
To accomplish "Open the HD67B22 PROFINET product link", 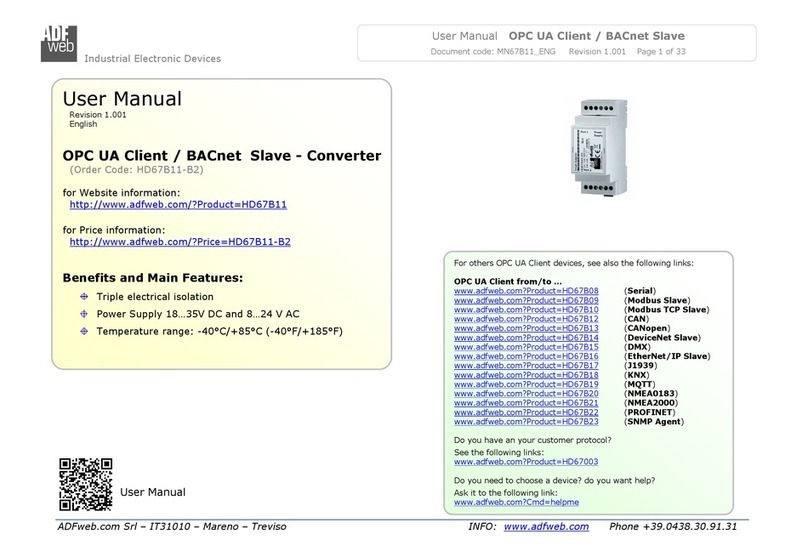I will pyautogui.click(x=526, y=412).
